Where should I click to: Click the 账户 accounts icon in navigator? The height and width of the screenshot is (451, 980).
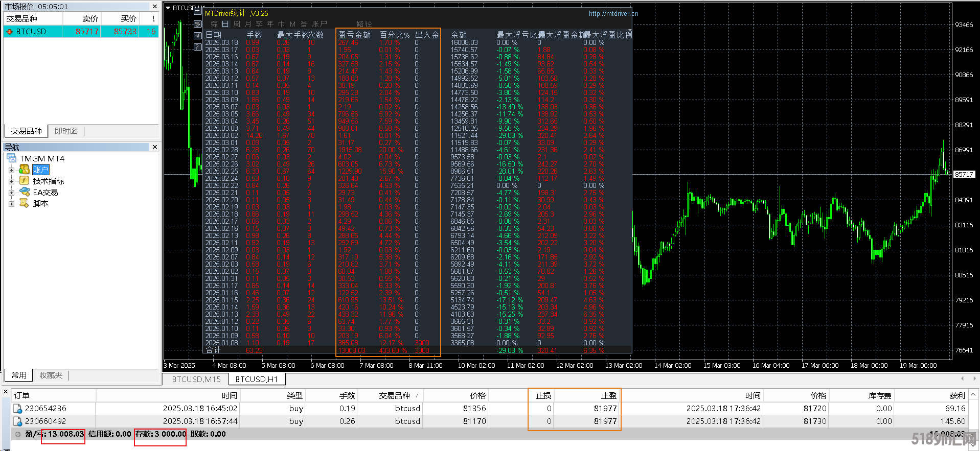(24, 170)
